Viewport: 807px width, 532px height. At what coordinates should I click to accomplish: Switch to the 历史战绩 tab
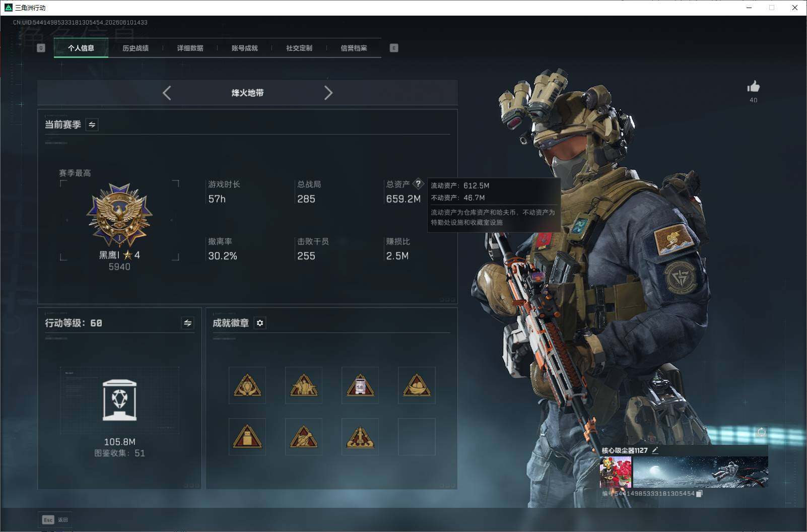click(136, 48)
